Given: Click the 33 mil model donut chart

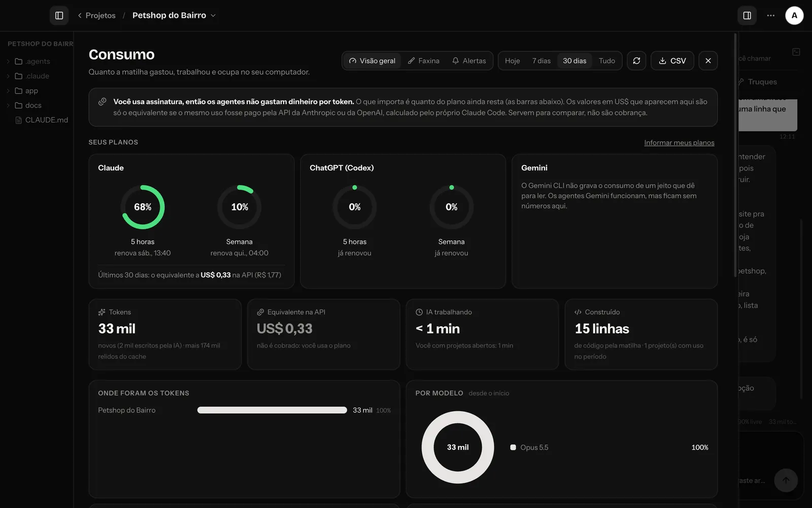Looking at the screenshot, I should point(458,447).
